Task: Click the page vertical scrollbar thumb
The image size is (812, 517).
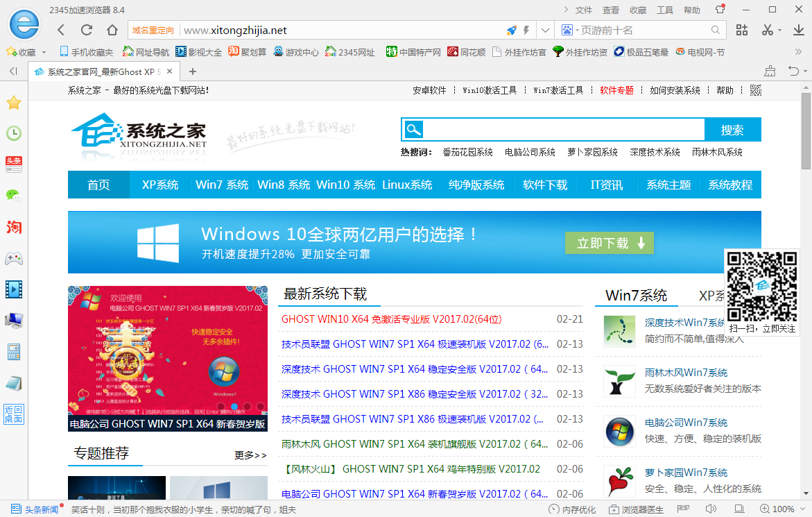Action: tap(806, 131)
